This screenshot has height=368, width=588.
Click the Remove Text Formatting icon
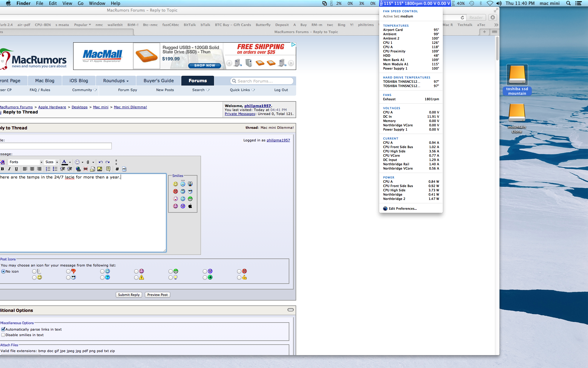pyautogui.click(x=2, y=162)
